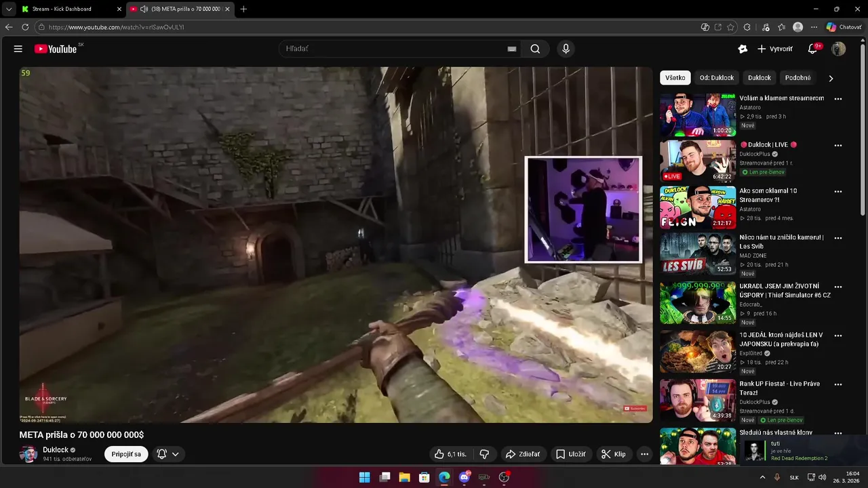Open Windows Start menu
The width and height of the screenshot is (868, 488).
[x=364, y=477]
